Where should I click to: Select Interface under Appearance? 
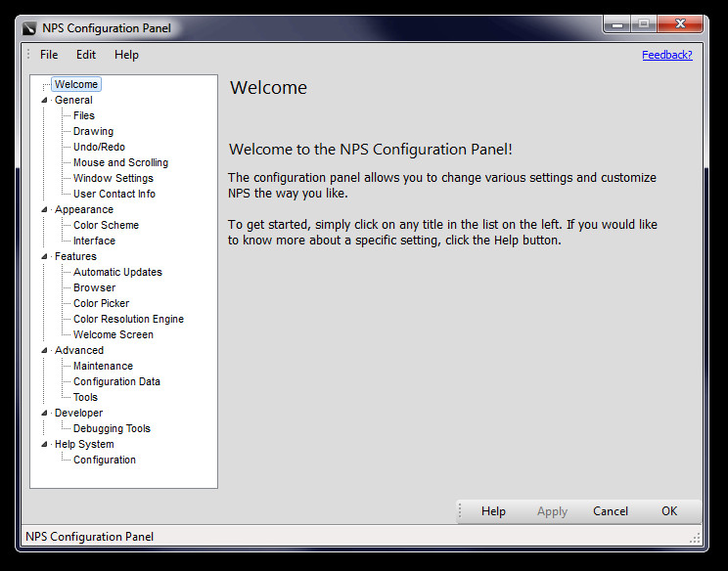coord(94,241)
